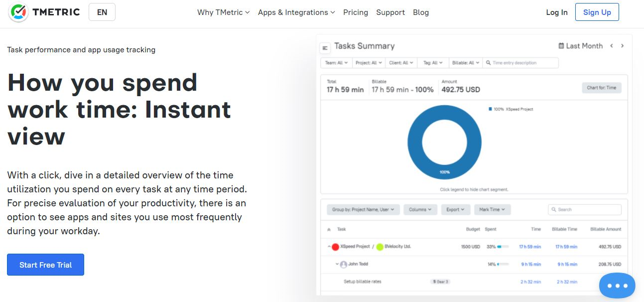Screen dimensions: 644x302
Task: Click the magnifier icon in Time entry description
Action: point(488,63)
